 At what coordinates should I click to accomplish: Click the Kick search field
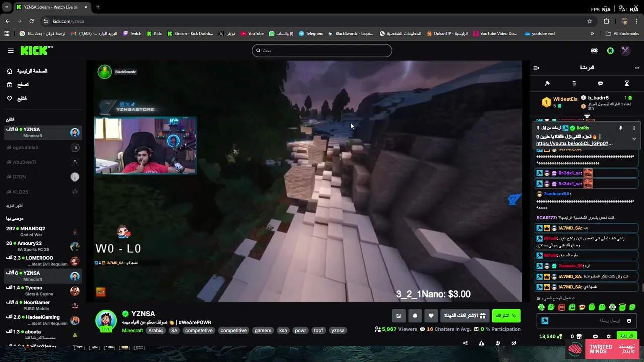click(x=322, y=50)
